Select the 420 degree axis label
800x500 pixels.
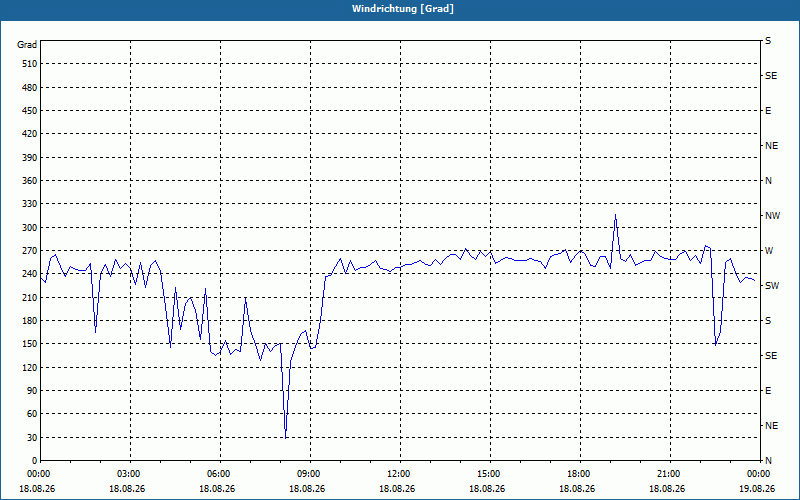[x=29, y=134]
